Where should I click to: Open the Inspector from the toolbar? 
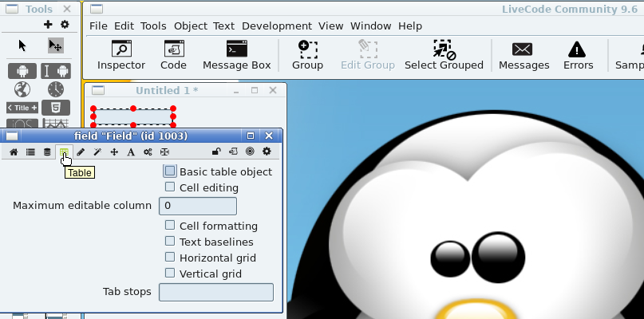pyautogui.click(x=121, y=55)
